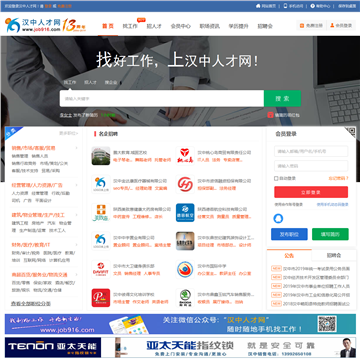
Task: Click the mobile phone icon in top bar
Action: [x=285, y=6]
